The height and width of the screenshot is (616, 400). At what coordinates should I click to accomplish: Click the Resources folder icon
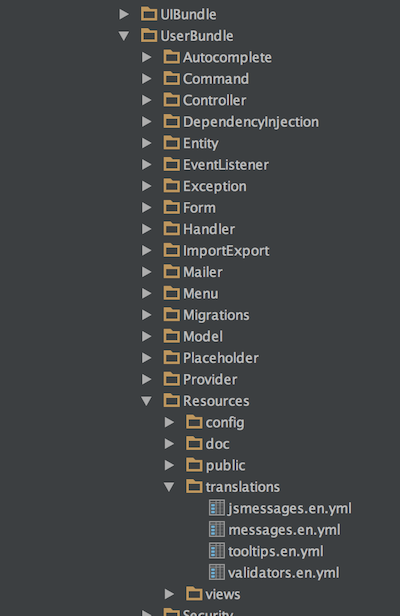tap(171, 401)
